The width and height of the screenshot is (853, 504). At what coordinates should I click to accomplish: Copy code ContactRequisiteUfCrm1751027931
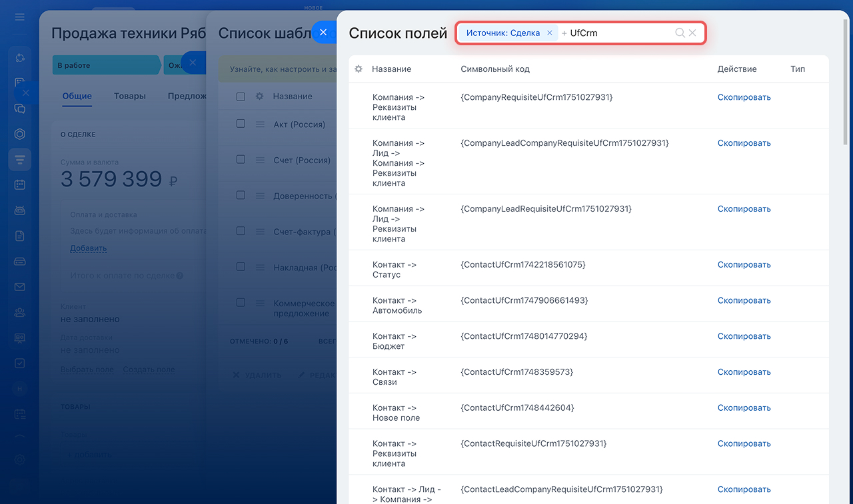pyautogui.click(x=744, y=444)
